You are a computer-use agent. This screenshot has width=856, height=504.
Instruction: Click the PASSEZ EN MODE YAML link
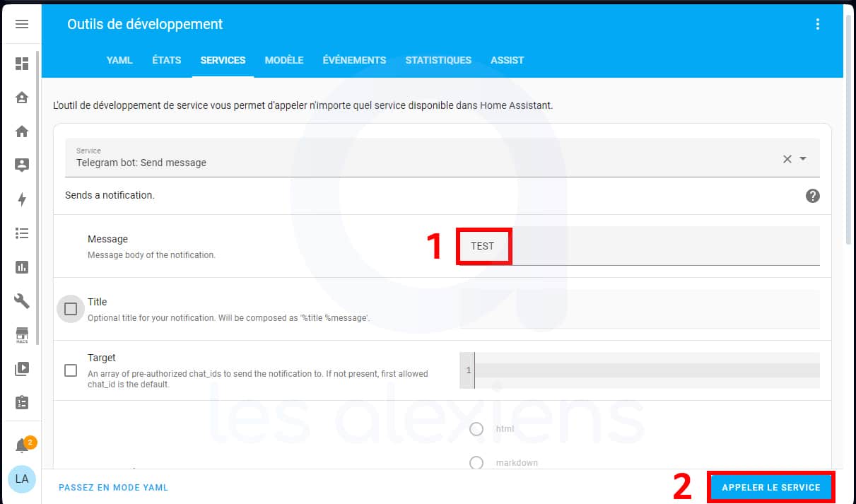pyautogui.click(x=113, y=487)
